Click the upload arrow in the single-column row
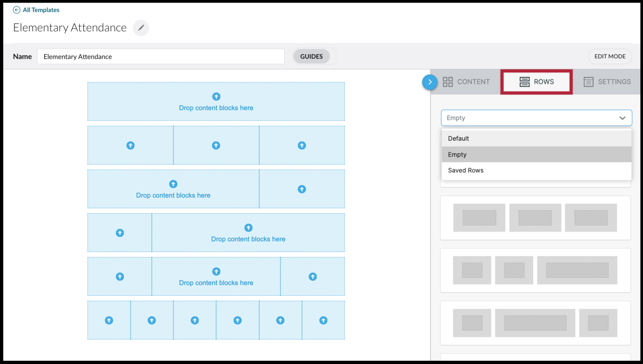The image size is (643, 364). 216,96
